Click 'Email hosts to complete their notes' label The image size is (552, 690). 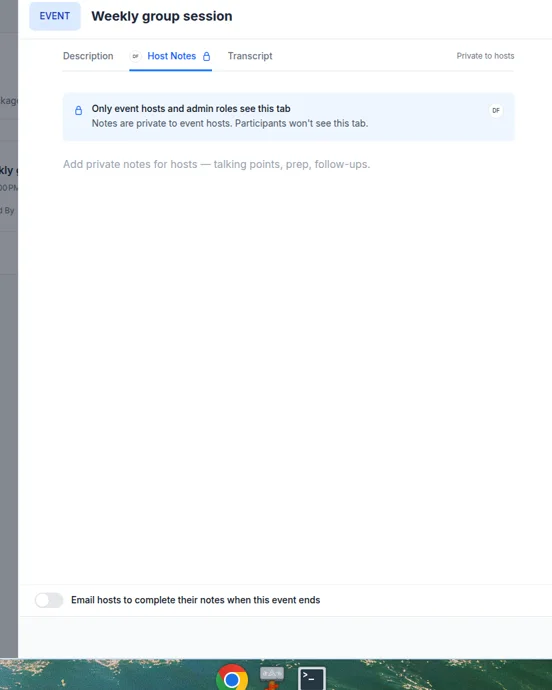coord(195,600)
